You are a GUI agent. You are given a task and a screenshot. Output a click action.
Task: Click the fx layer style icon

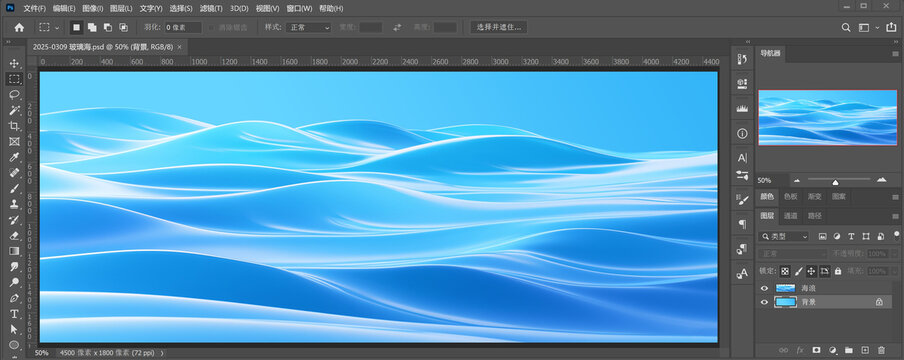click(x=800, y=350)
